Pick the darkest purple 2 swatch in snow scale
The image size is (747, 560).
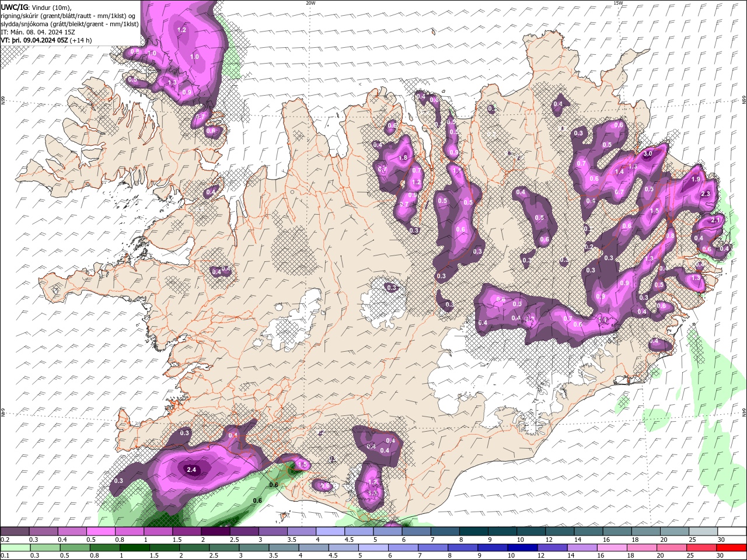click(x=215, y=531)
